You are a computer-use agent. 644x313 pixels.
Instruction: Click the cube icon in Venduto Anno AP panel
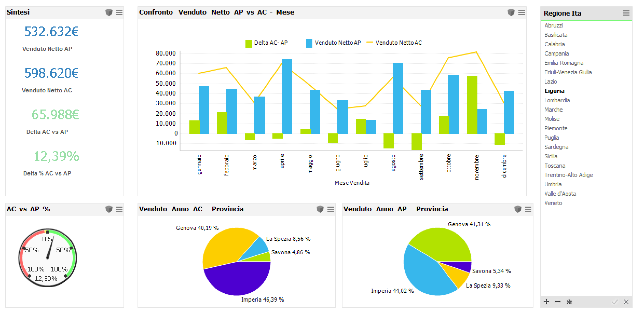[x=518, y=209]
